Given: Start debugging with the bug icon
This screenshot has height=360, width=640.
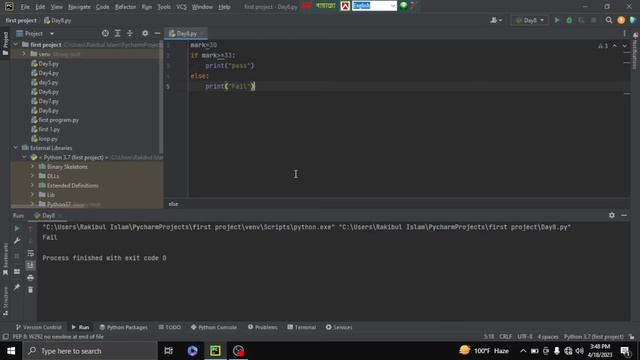Looking at the screenshot, I should point(569,20).
